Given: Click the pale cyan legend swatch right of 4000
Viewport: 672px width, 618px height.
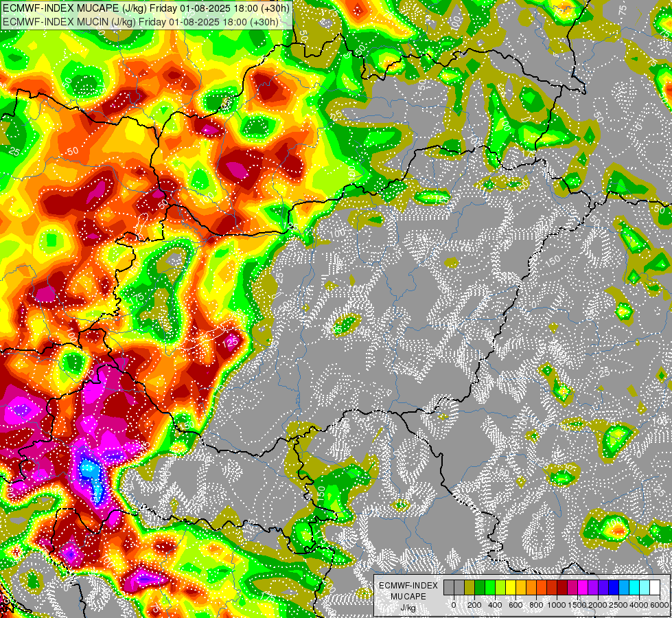Looking at the screenshot, I should 645,587.
